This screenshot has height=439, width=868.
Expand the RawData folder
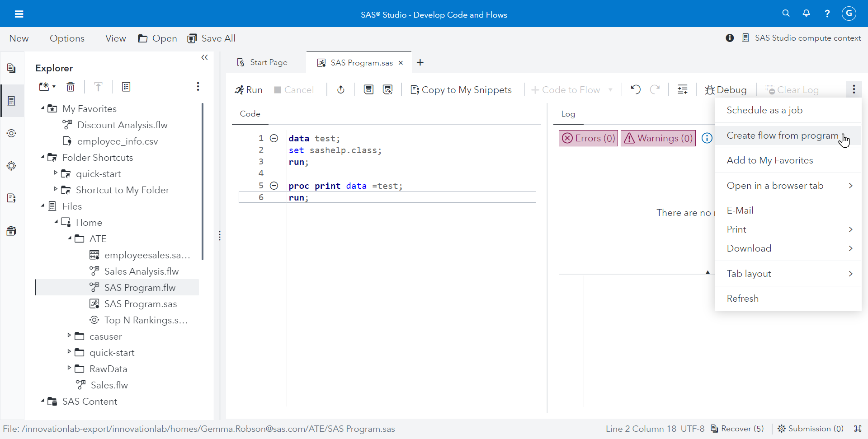coord(69,369)
